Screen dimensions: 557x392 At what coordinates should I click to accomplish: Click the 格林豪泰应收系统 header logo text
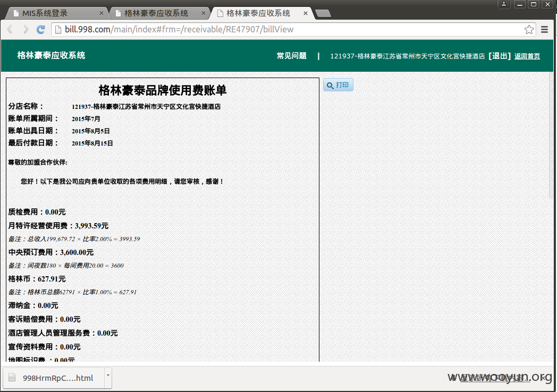coord(51,55)
